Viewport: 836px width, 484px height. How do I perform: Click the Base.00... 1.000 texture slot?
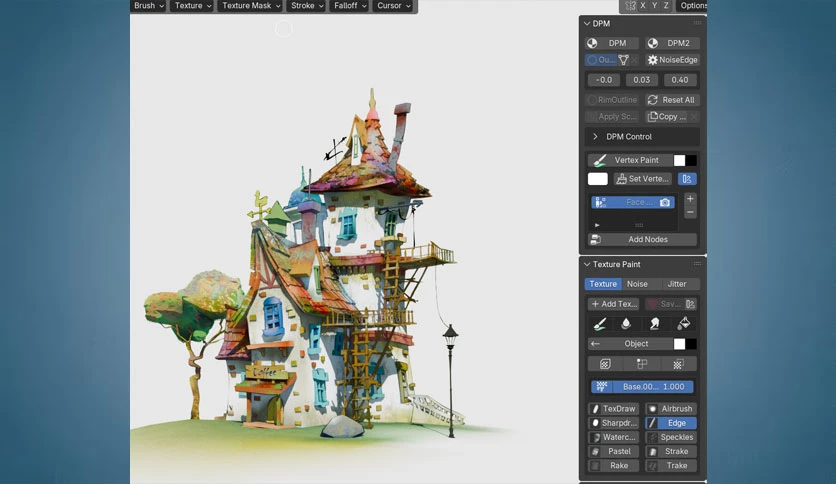coord(642,387)
